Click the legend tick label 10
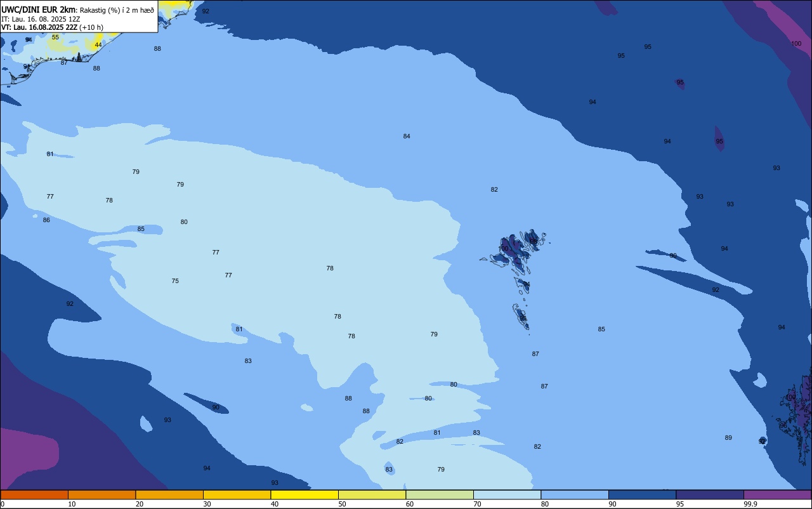 coord(72,504)
